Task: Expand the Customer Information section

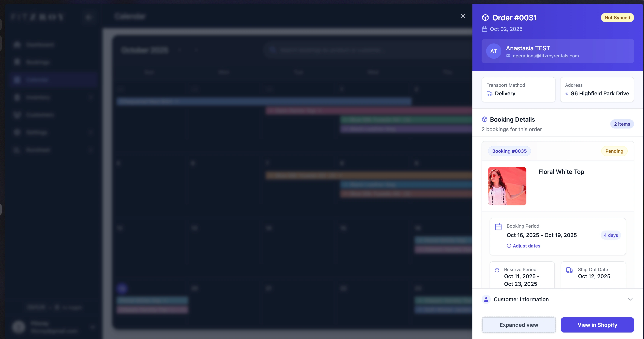Action: click(521, 299)
